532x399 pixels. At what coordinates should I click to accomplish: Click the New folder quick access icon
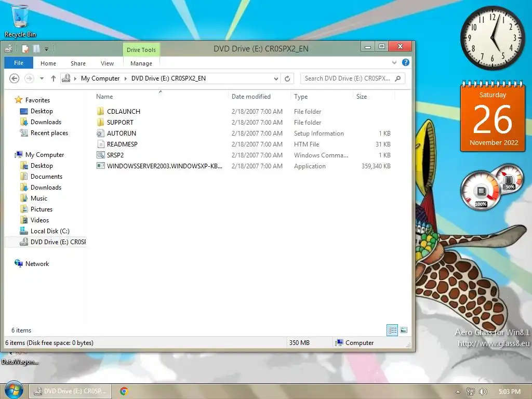[x=36, y=49]
